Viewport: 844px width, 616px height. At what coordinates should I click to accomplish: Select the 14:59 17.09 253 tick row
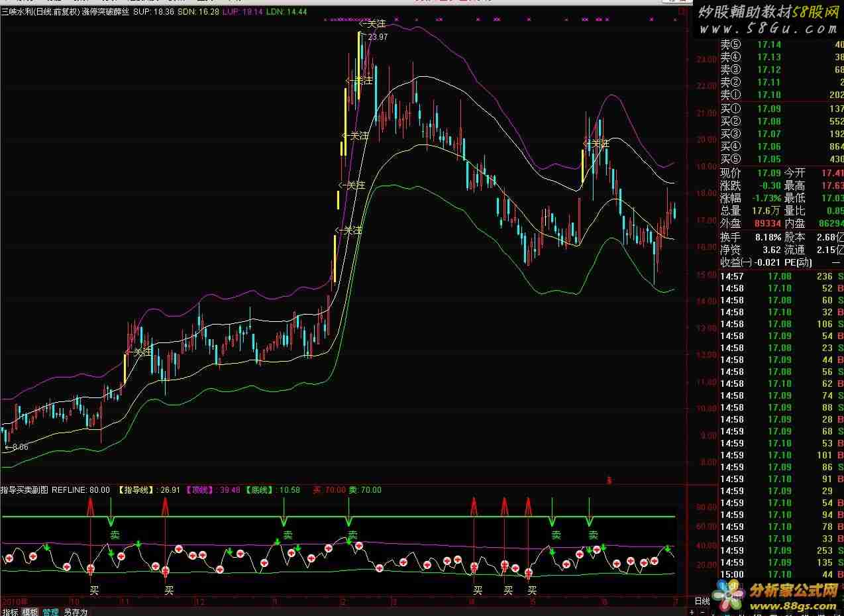pyautogui.click(x=782, y=550)
